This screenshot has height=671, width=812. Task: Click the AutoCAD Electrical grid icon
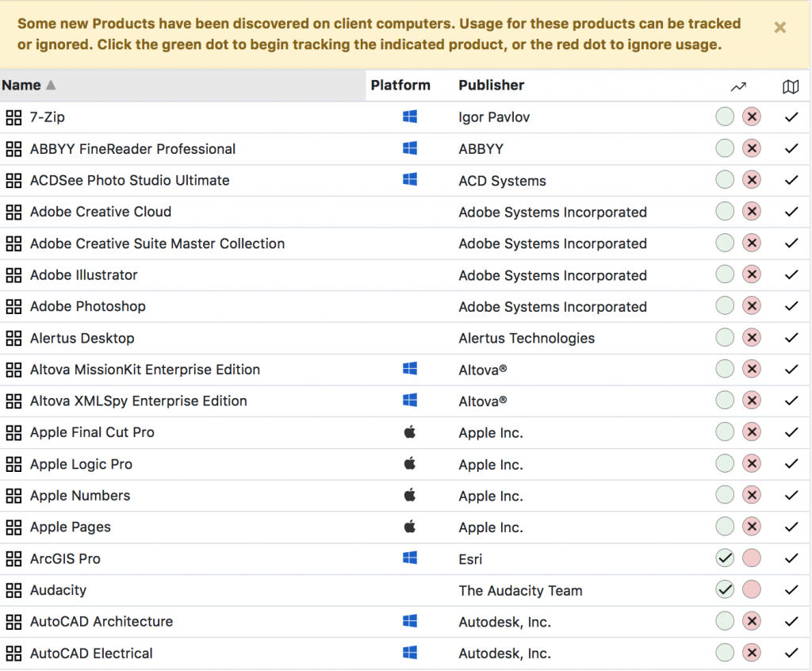14,654
